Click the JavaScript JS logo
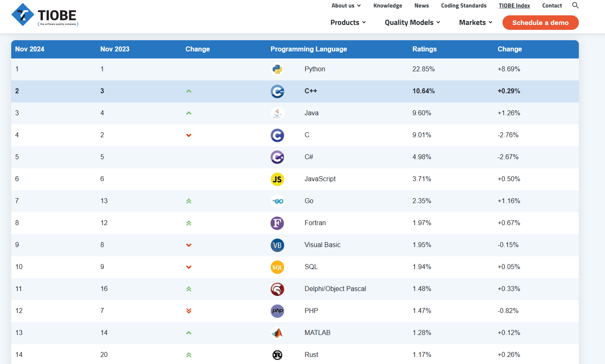This screenshot has height=364, width=605. pyautogui.click(x=277, y=179)
